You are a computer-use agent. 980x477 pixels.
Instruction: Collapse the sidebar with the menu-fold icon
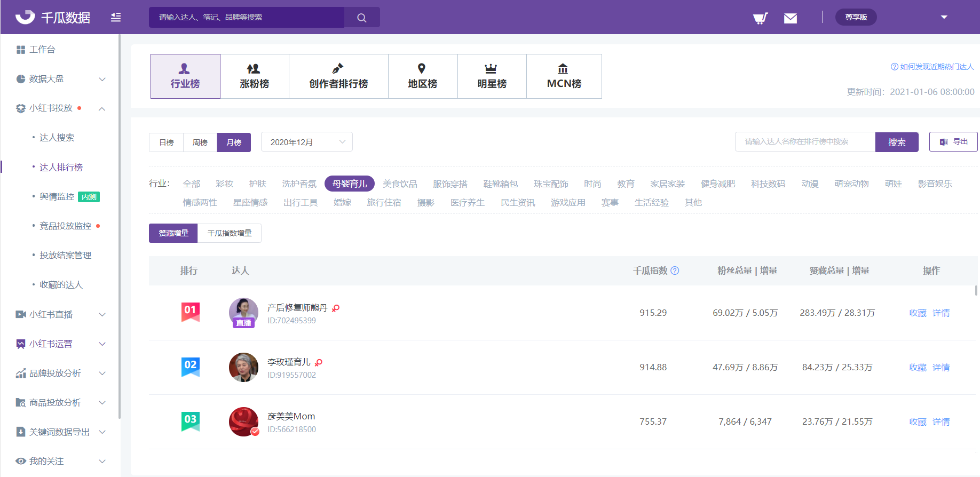116,18
